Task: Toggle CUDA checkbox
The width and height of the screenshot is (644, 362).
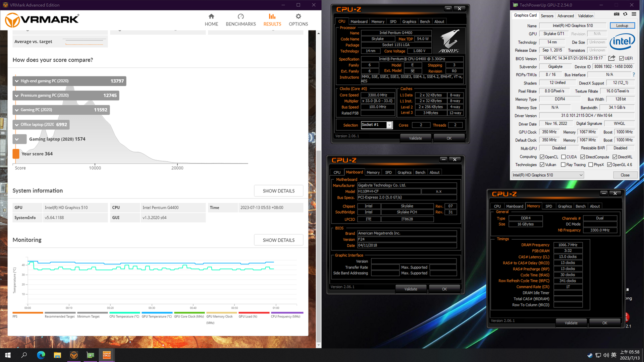Action: tap(563, 157)
